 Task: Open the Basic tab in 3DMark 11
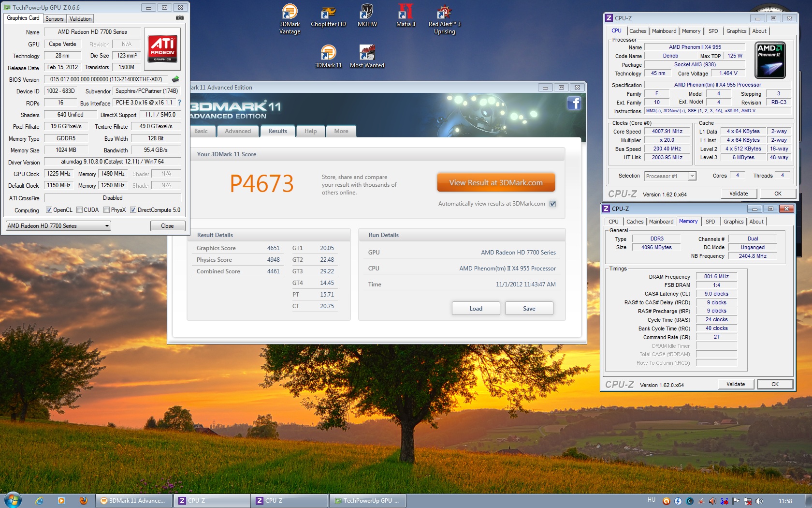point(201,131)
